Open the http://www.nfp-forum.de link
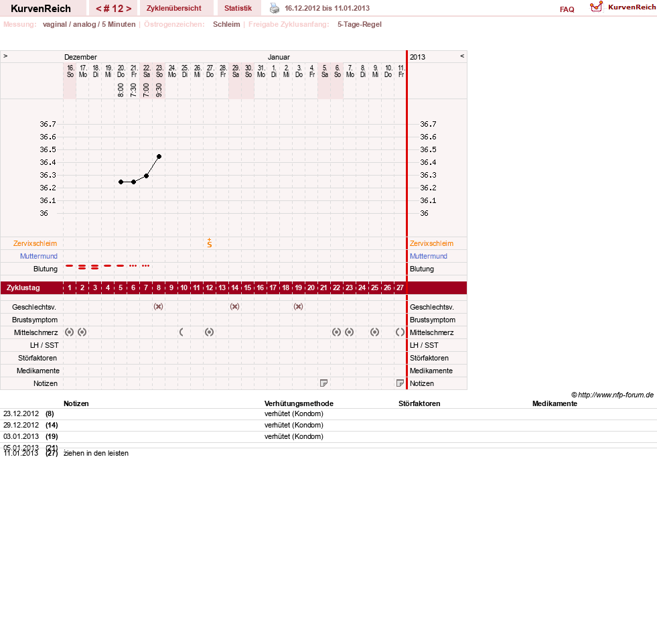Image resolution: width=657 pixels, height=644 pixels. pyautogui.click(x=615, y=395)
